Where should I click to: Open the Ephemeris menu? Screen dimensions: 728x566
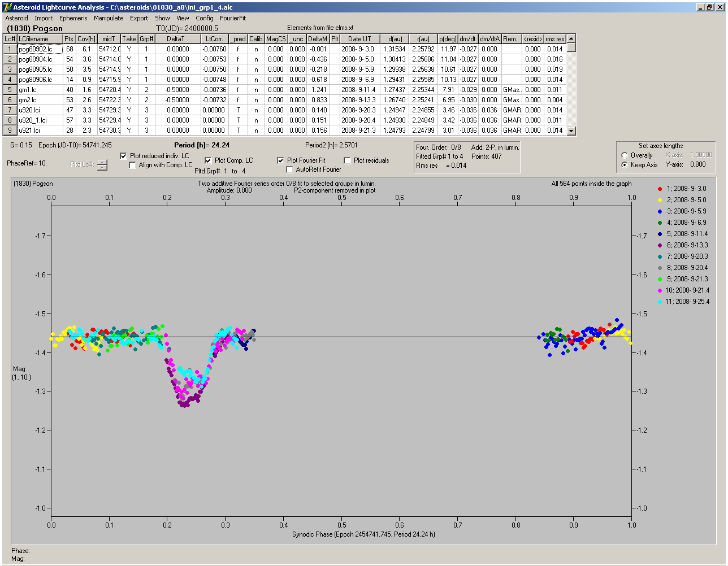[x=73, y=18]
